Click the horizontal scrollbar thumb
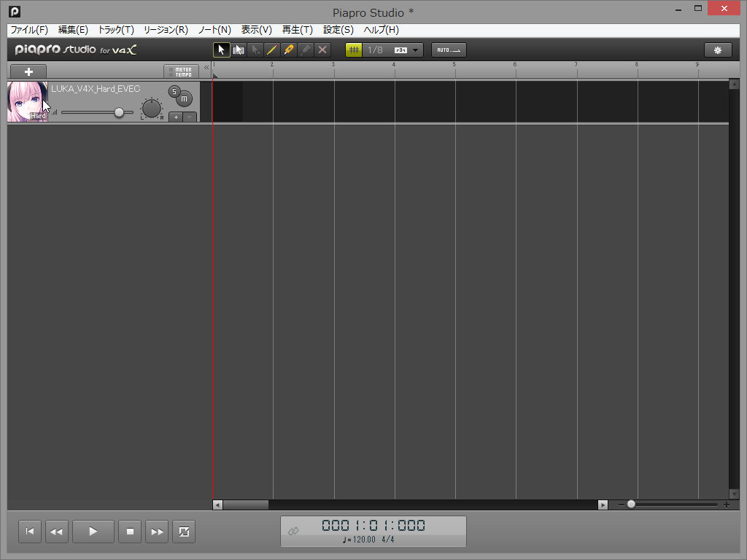The height and width of the screenshot is (560, 747). (246, 505)
